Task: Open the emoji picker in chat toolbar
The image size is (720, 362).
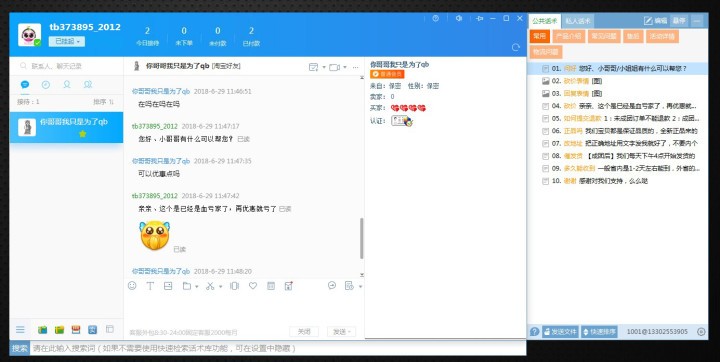Action: 132,286
